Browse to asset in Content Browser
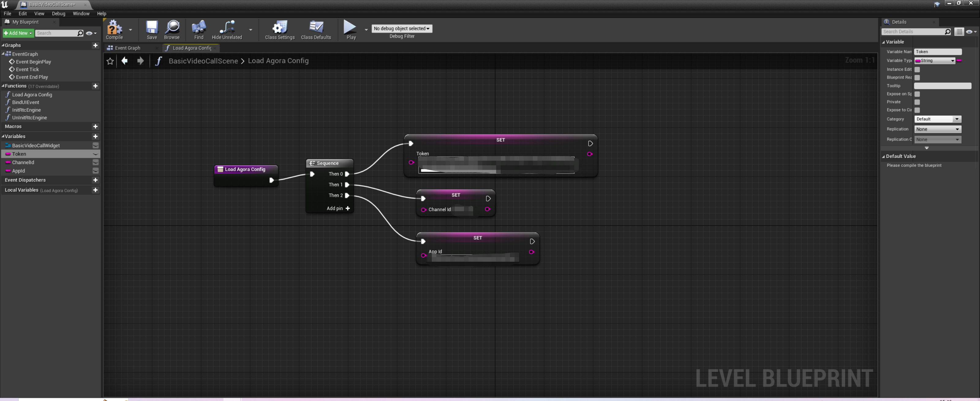 pyautogui.click(x=172, y=30)
